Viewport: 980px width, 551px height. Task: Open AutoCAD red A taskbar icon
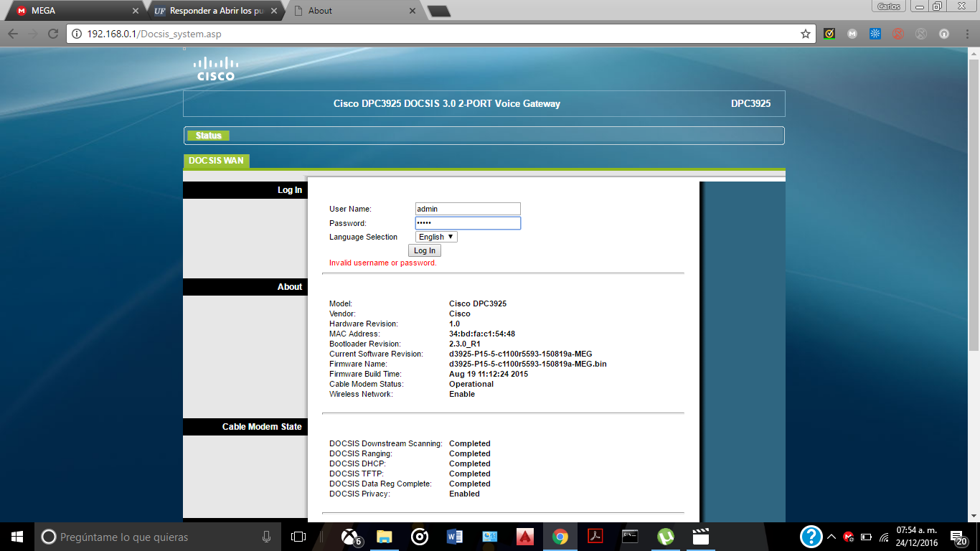click(525, 537)
